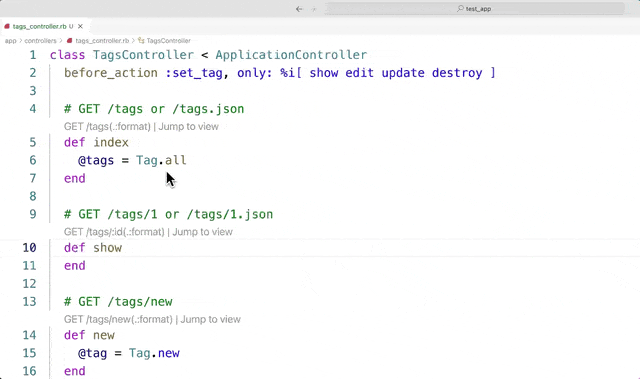
Task: Click '@tag = Tag.new' on line 15
Action: point(129,353)
